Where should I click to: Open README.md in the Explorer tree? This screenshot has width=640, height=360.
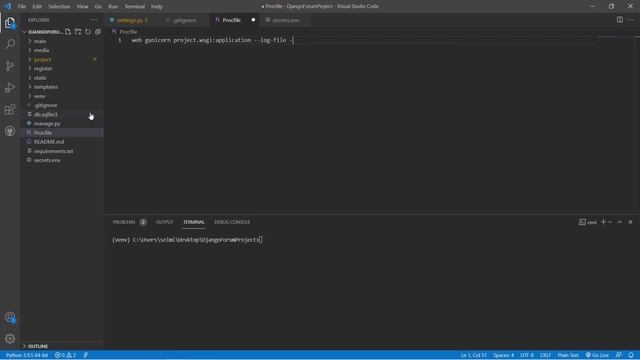click(x=49, y=142)
